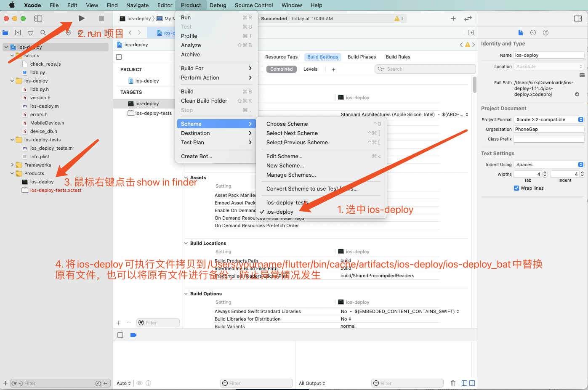Collapse the ios-deploy-tests folder
This screenshot has width=588, height=390.
point(12,140)
